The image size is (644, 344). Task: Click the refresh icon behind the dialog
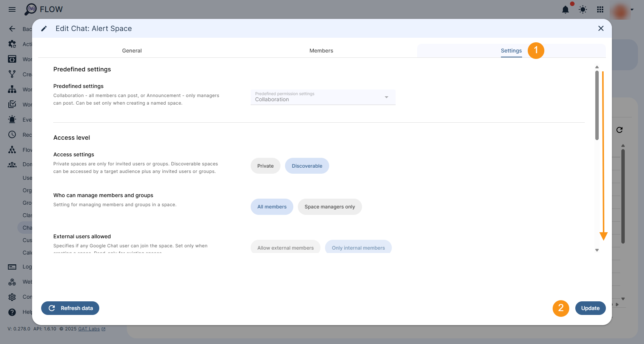coord(619,130)
